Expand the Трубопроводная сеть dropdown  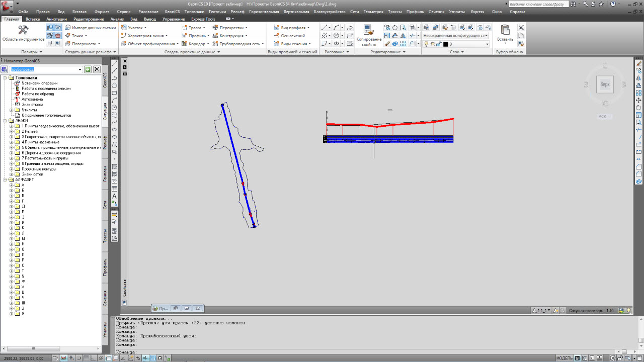(x=262, y=44)
